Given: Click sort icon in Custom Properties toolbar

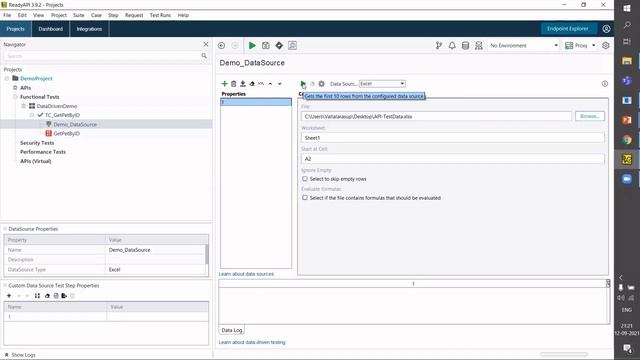Looking at the screenshot, I should click(x=37, y=296).
